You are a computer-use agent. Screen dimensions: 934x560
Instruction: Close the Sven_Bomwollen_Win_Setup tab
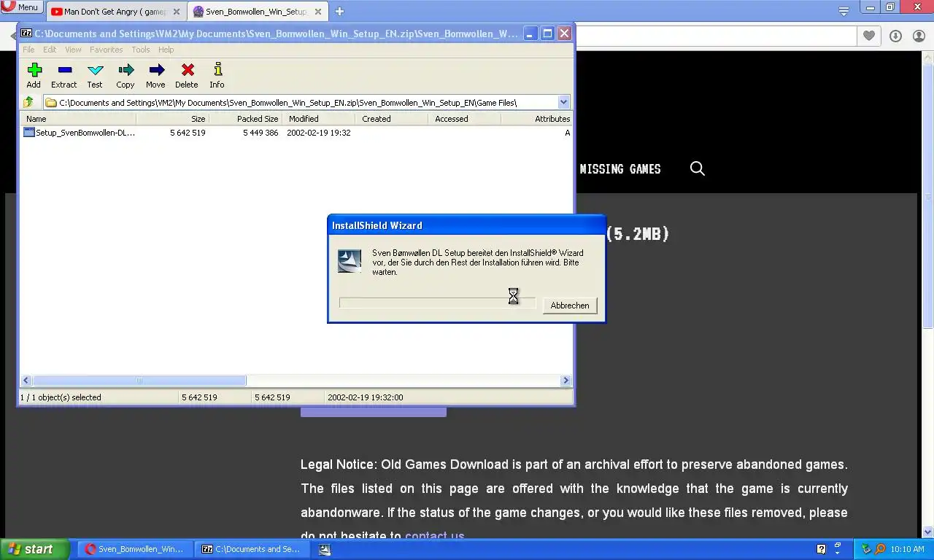pyautogui.click(x=317, y=12)
